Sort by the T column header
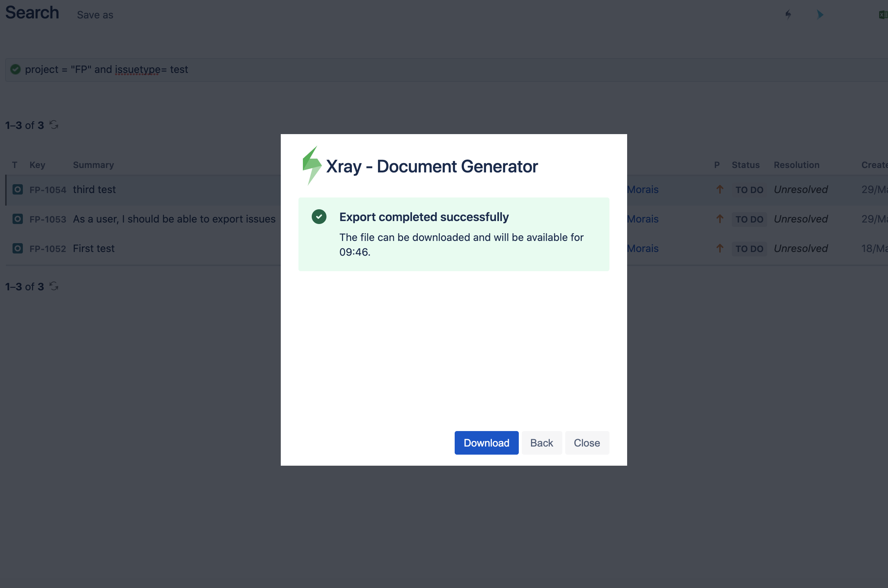 click(15, 165)
